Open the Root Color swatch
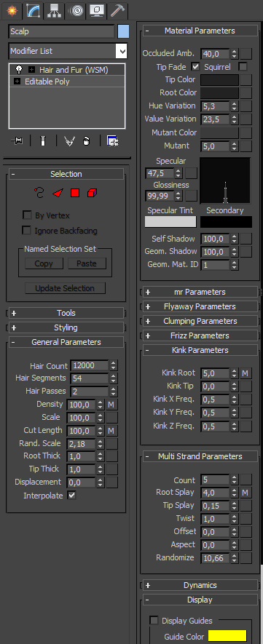 pos(219,93)
